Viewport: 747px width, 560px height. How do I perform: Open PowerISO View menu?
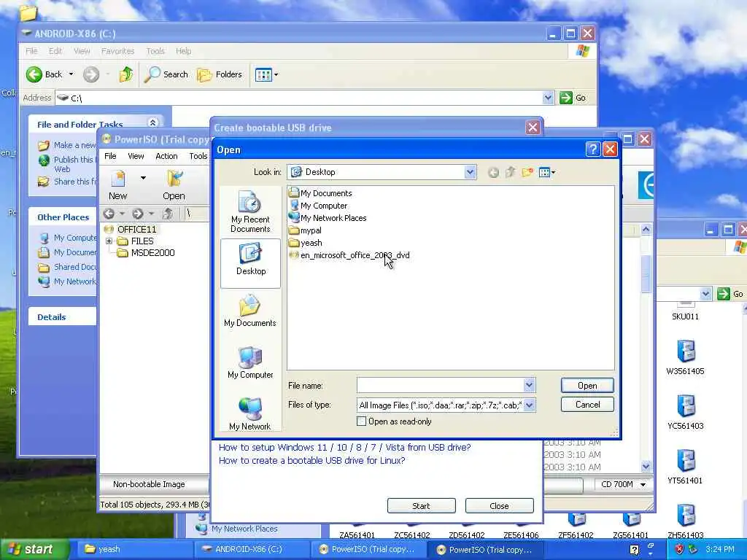tap(135, 156)
